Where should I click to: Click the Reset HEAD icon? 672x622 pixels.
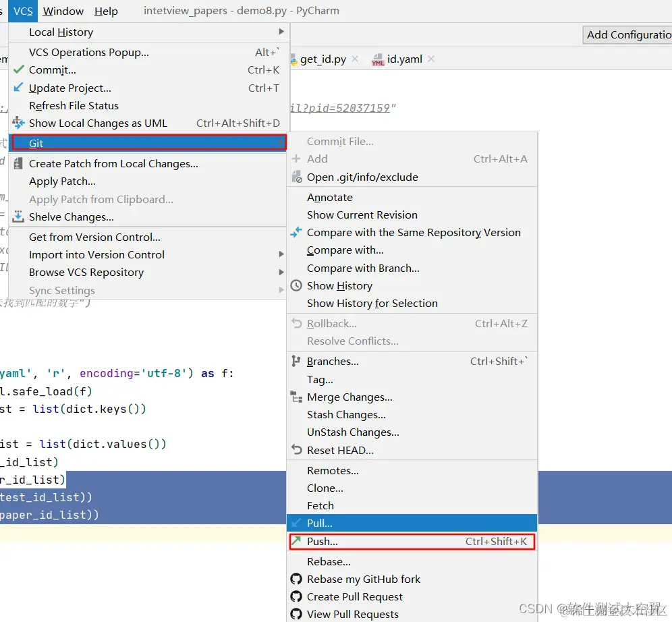297,449
